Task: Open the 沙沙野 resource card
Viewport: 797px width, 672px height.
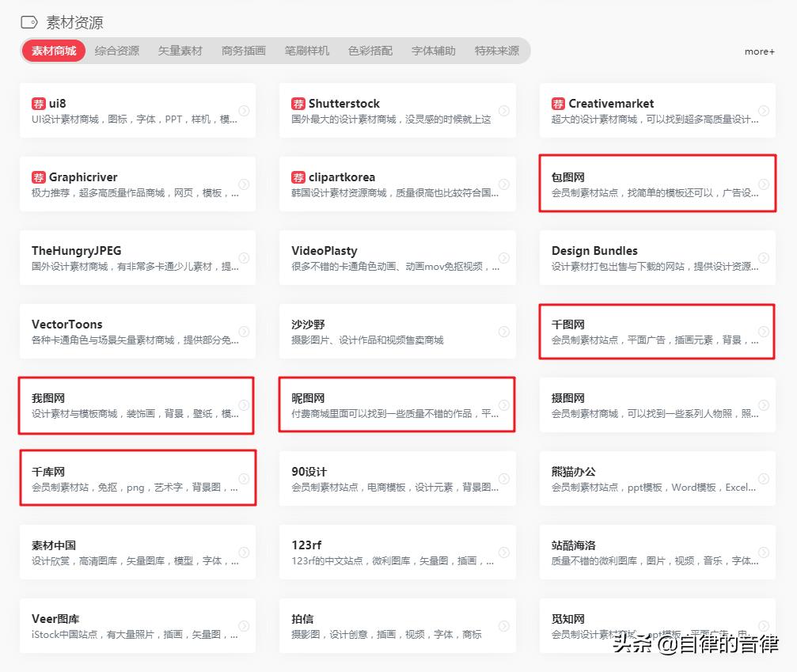Action: click(396, 331)
